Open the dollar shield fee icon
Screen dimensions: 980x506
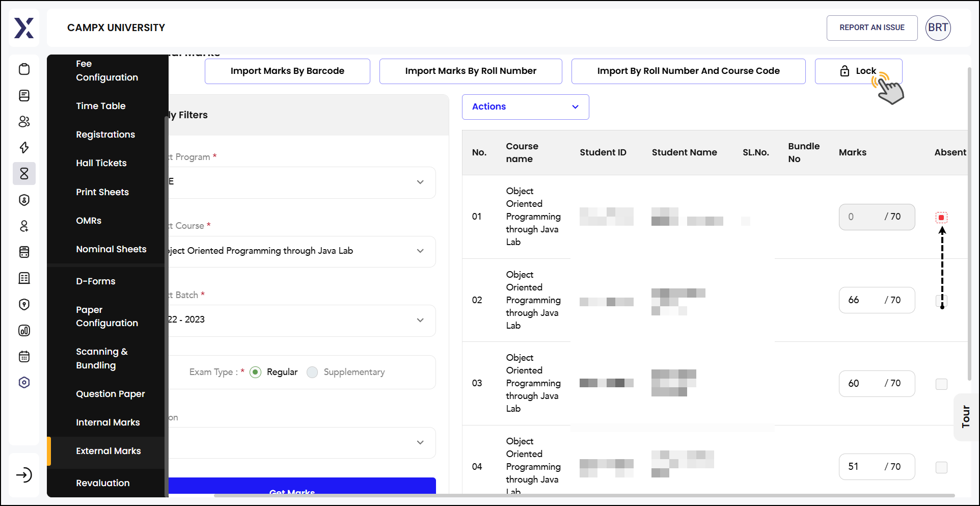coord(24,200)
